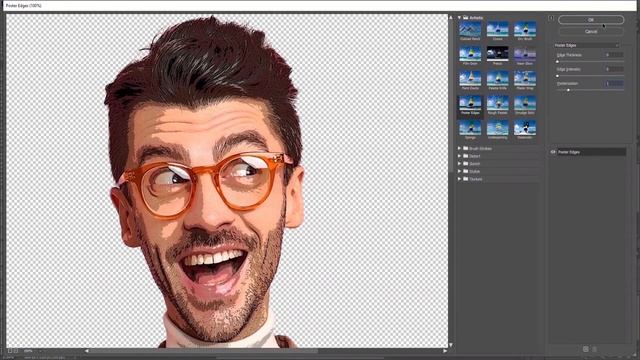
Task: Open the preview zoom percentage dropdown
Action: pyautogui.click(x=33, y=351)
